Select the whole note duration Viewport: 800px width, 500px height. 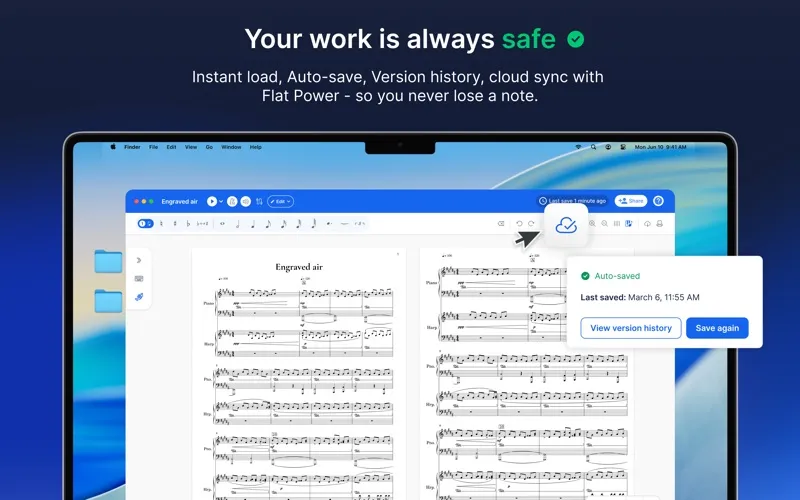click(x=222, y=223)
